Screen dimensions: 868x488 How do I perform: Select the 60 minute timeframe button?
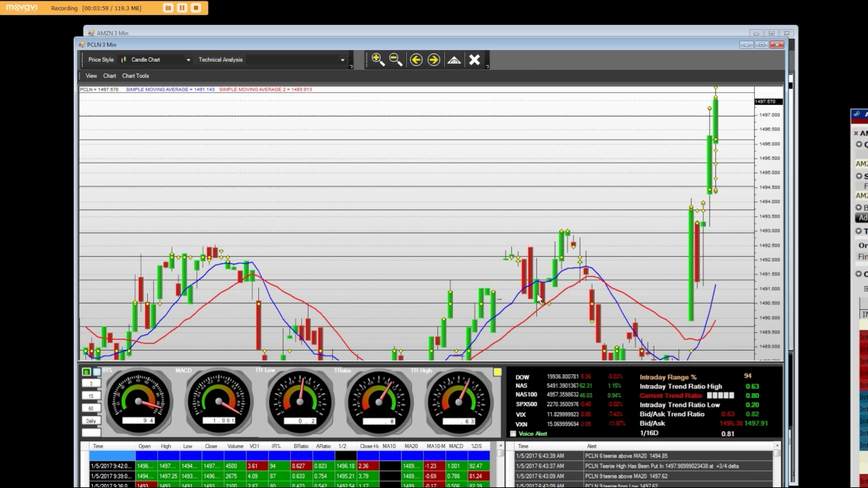click(91, 408)
